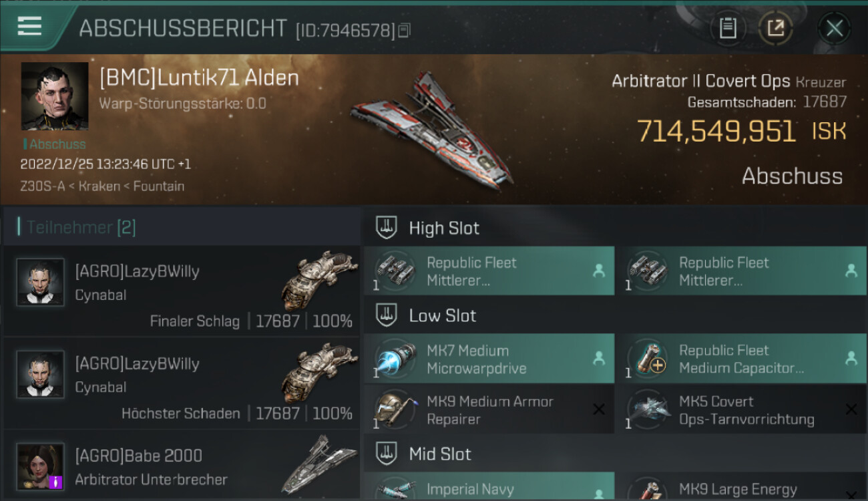
Task: Select MK9 Medium Armor Repairer icon
Action: (392, 409)
